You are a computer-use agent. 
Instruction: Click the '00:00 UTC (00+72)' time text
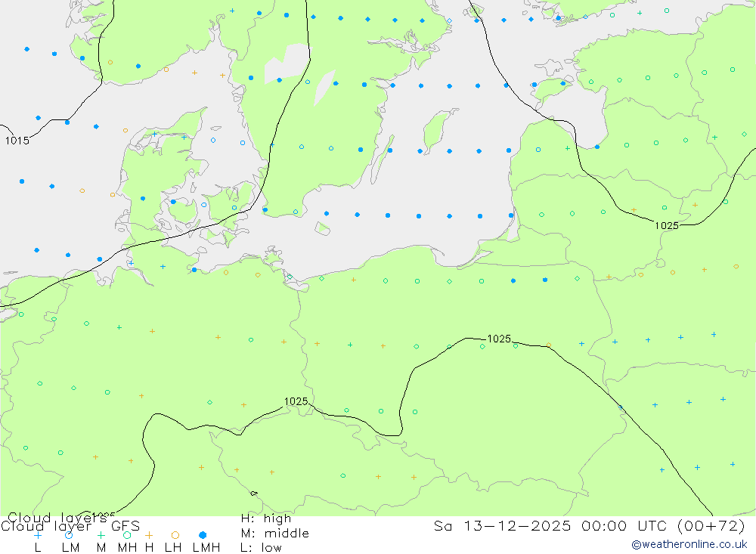[x=664, y=526]
